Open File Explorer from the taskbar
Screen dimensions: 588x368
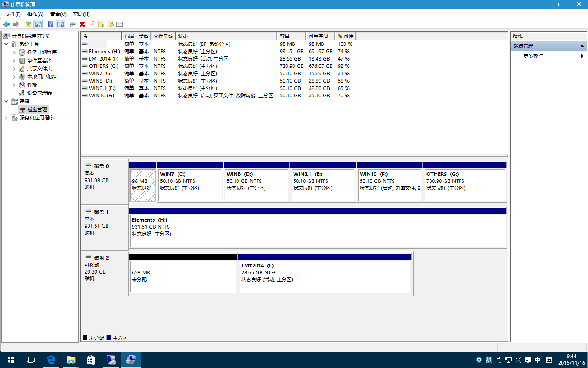[71, 360]
